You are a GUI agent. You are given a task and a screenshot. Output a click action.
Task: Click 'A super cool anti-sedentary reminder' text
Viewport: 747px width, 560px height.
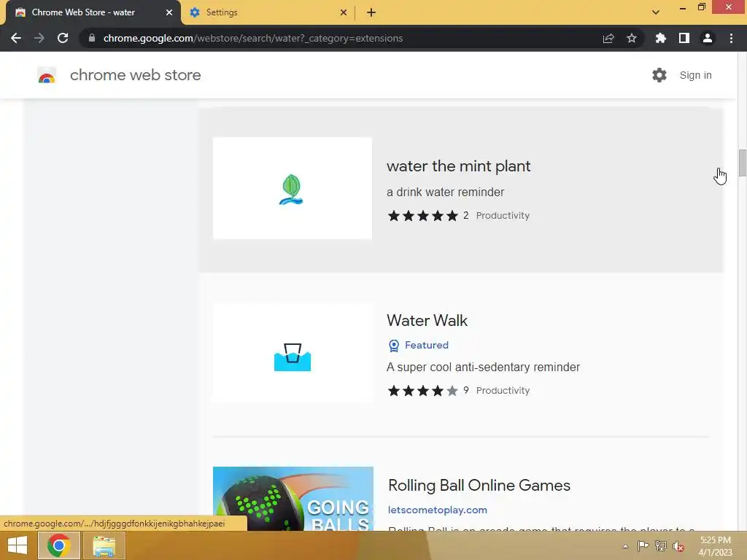click(483, 367)
